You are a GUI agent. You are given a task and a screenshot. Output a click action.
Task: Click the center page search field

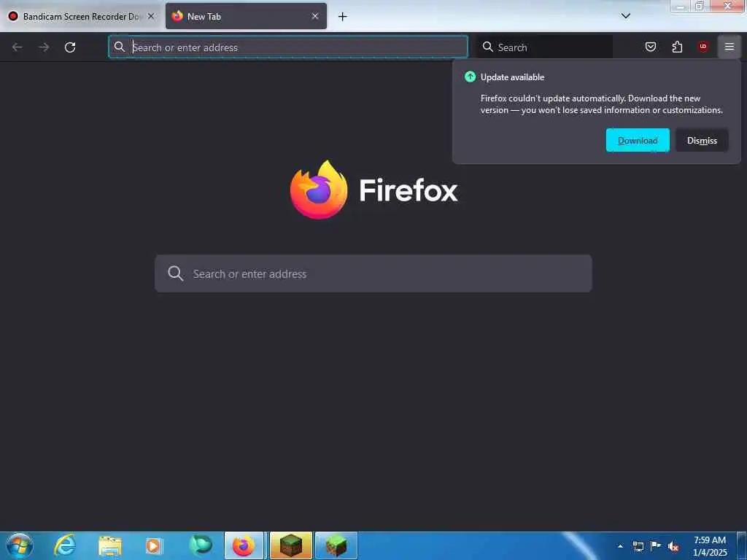tap(373, 273)
